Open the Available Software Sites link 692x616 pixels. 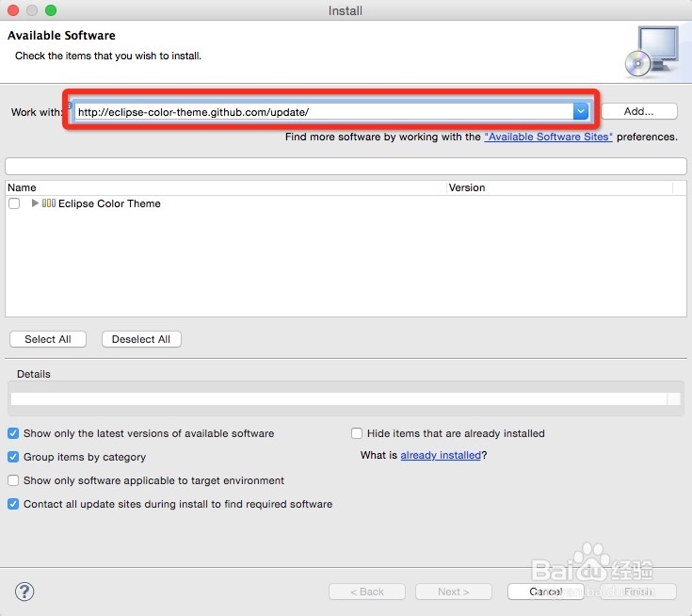548,137
